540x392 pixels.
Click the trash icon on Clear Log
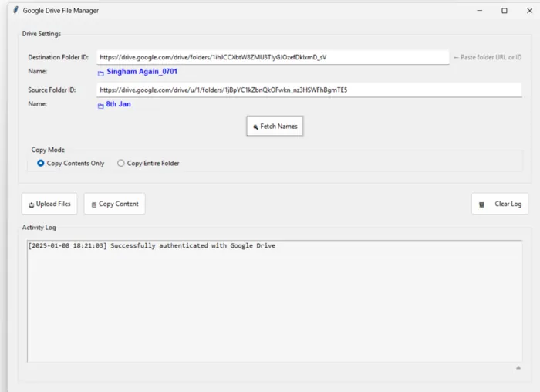[482, 204]
